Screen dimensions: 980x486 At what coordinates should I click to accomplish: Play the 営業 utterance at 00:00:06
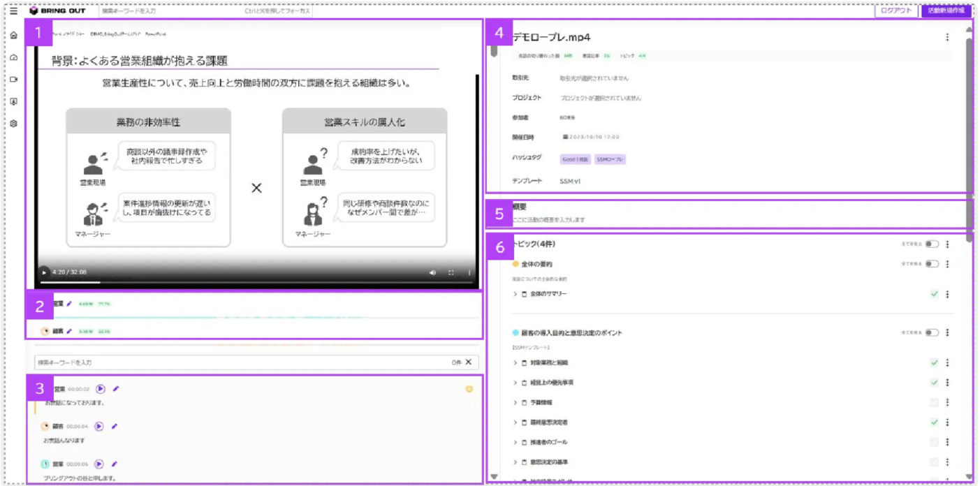click(x=99, y=464)
